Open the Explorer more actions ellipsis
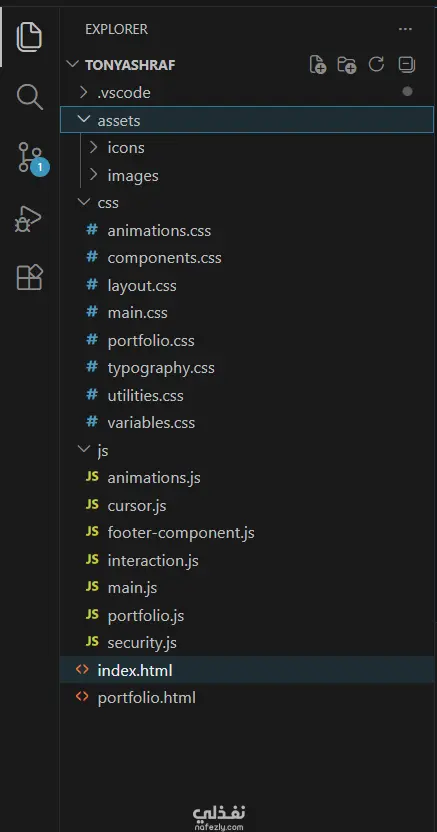The height and width of the screenshot is (832, 437). coord(405,29)
